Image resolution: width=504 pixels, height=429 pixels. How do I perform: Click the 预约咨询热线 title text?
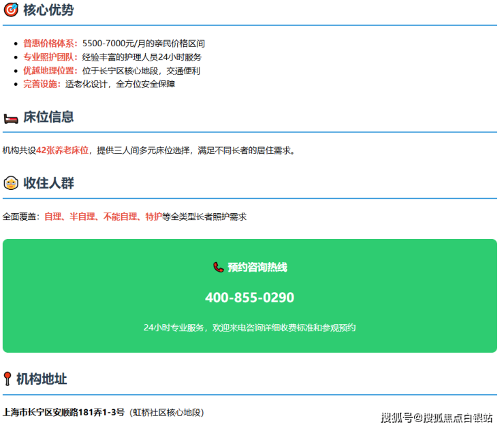click(257, 268)
